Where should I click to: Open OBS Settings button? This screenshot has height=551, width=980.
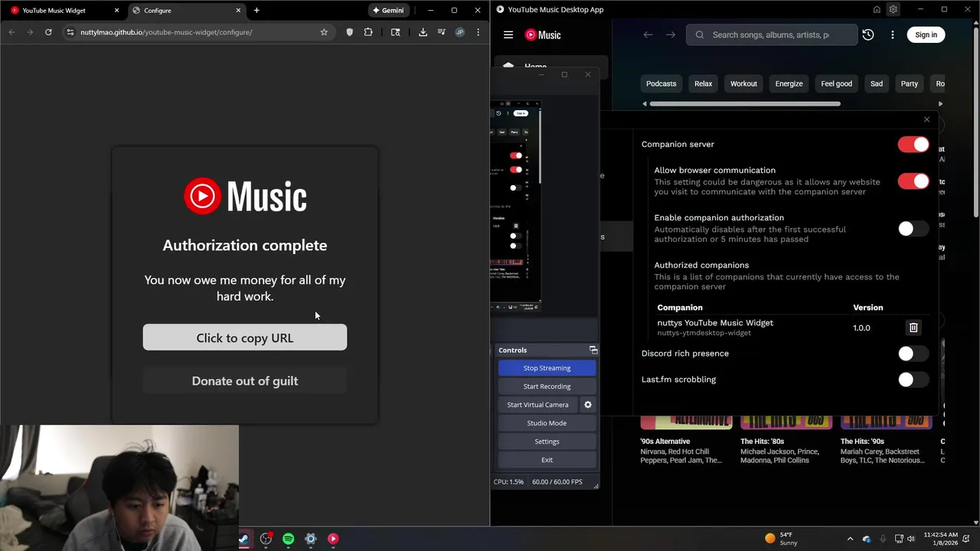point(547,442)
